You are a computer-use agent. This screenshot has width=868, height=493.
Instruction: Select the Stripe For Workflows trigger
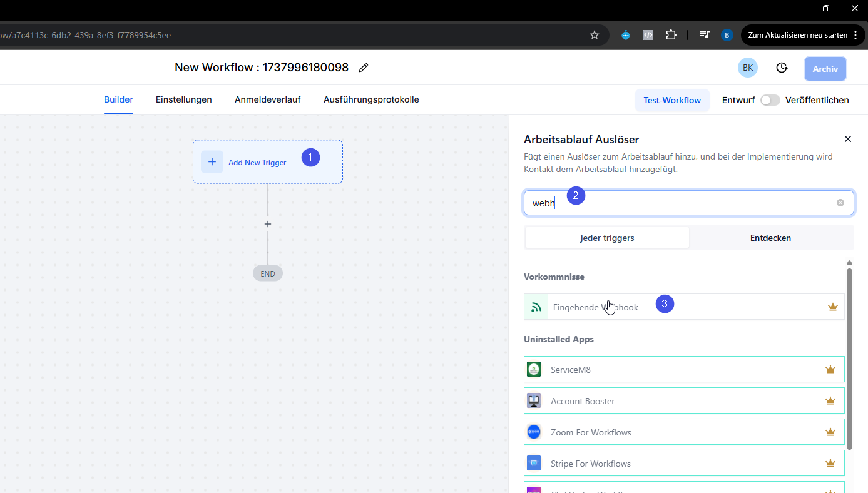click(x=684, y=463)
